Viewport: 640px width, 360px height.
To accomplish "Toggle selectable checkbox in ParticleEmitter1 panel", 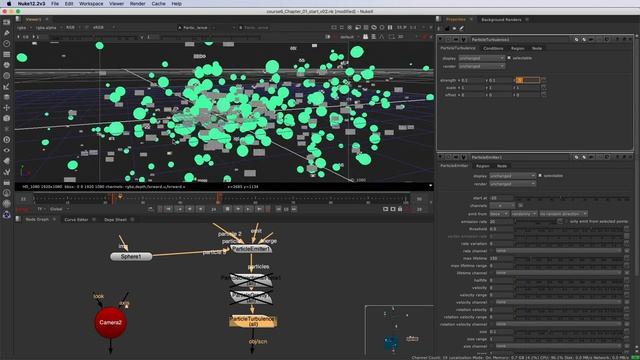I will 540,176.
